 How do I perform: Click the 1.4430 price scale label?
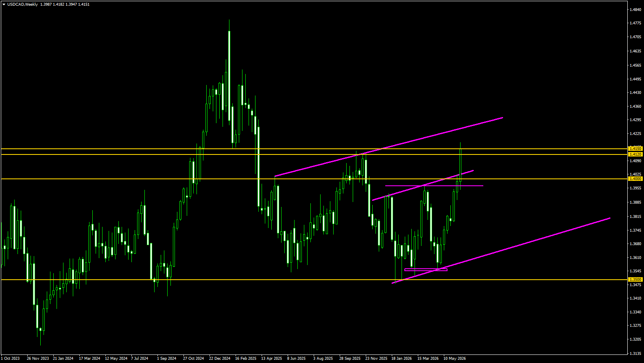coord(635,93)
